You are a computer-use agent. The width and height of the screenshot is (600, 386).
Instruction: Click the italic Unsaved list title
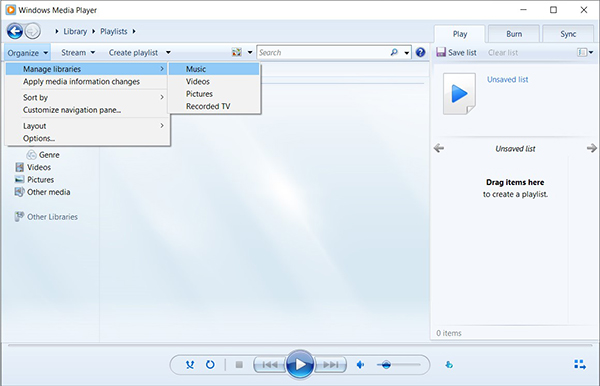click(x=515, y=148)
